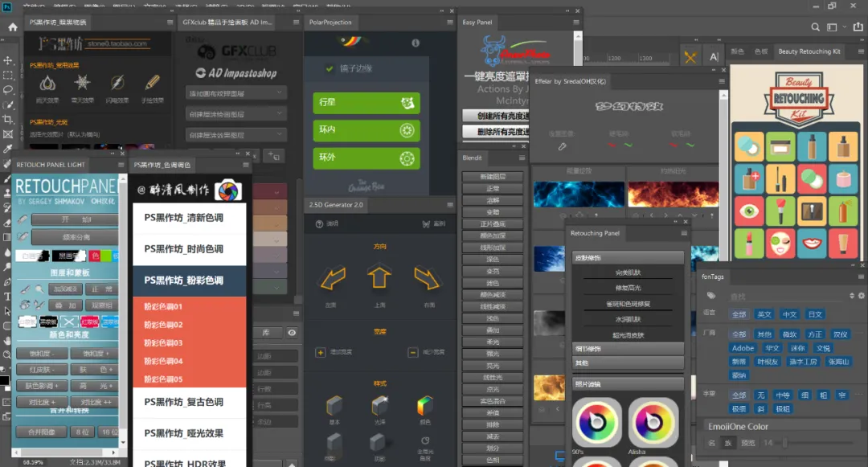Viewport: 868px width, 467px height.
Task: Open the 创建厚涂绘图图层 dropdown
Action: pos(236,114)
